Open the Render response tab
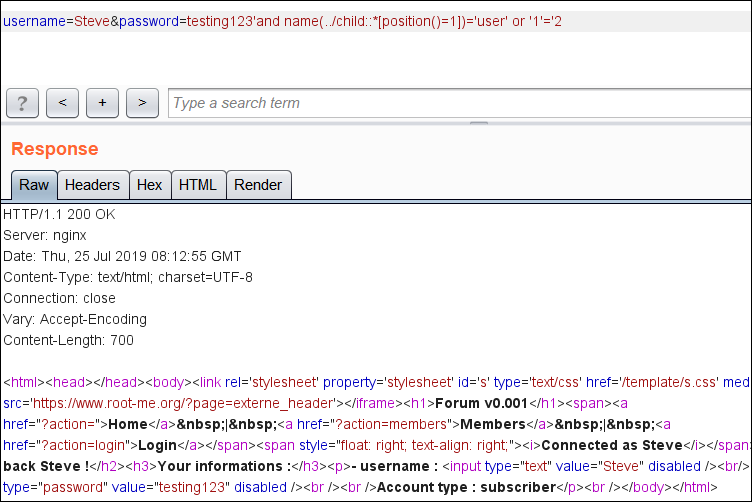Screen dimensions: 752x502 coord(258,185)
